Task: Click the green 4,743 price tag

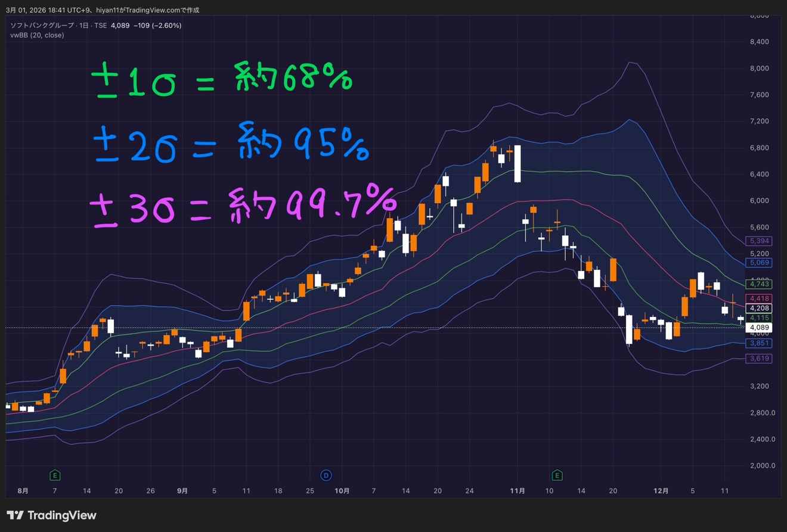Action: click(760, 284)
